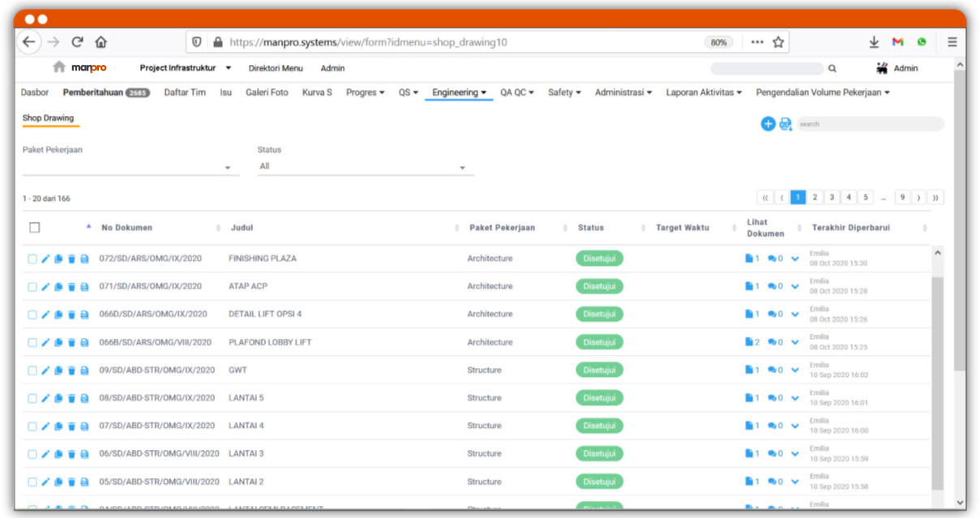
Task: Click the Direktori Menu link
Action: [276, 68]
